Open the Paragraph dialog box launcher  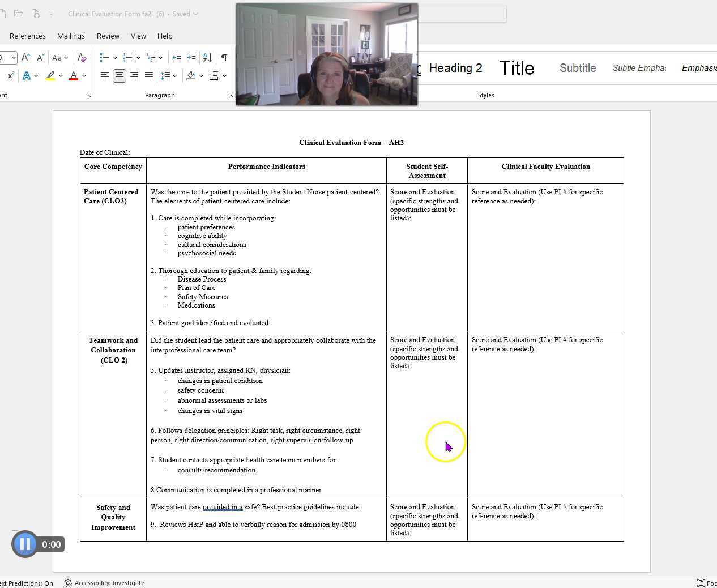(x=230, y=95)
